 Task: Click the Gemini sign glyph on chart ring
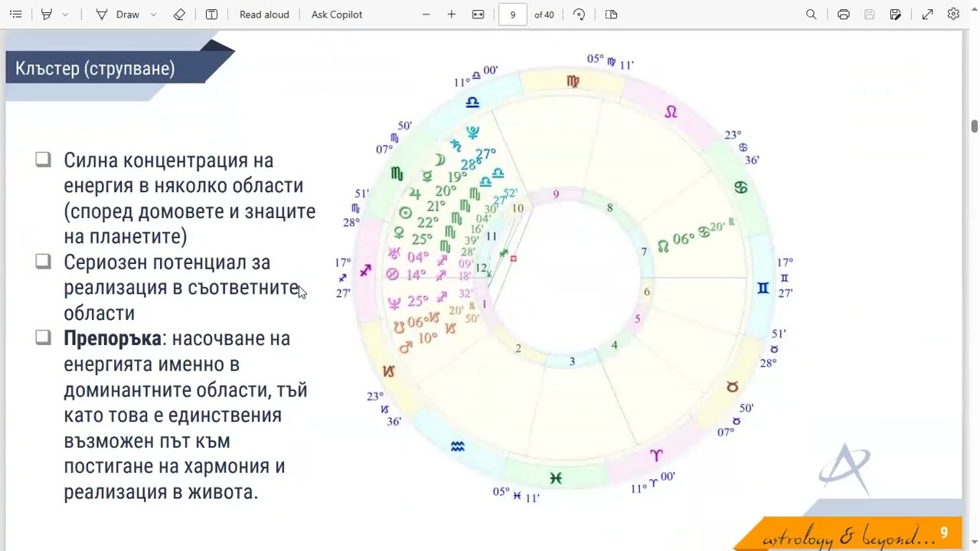(x=763, y=288)
